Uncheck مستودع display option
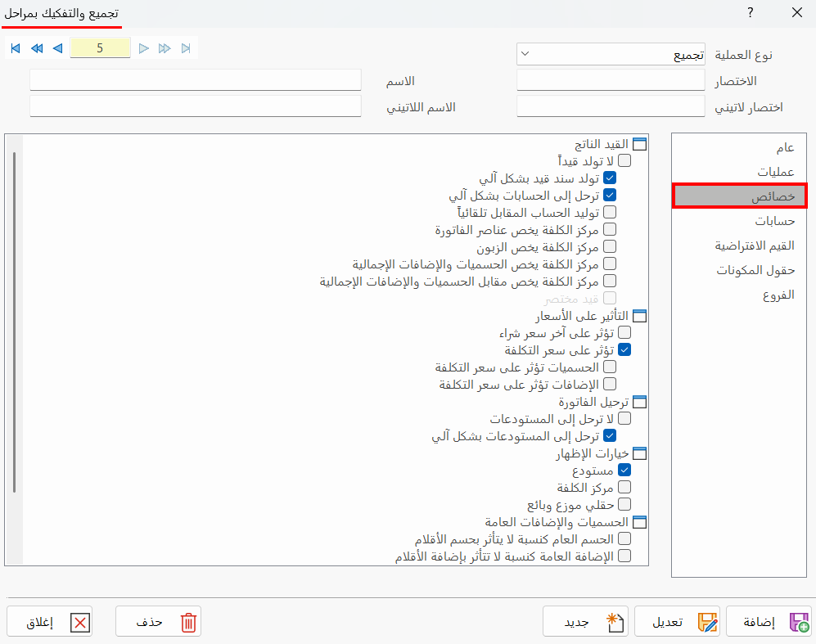The height and width of the screenshot is (644, 816). pyautogui.click(x=624, y=470)
